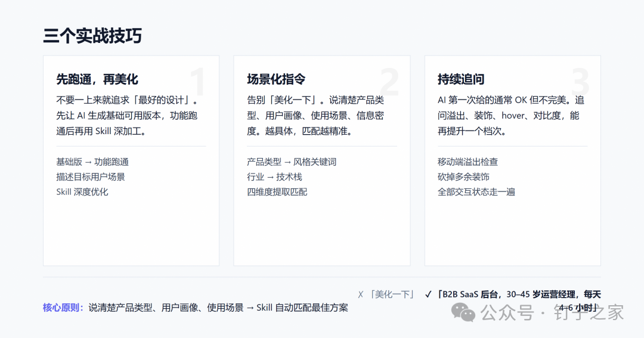This screenshot has width=644, height=338.
Task: Select the card title 场景化指令
Action: coord(276,79)
